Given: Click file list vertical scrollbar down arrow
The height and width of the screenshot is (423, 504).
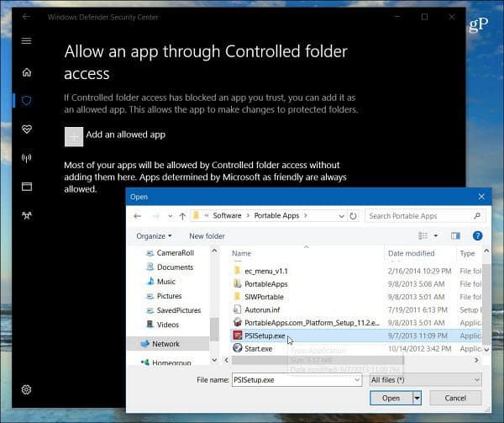Looking at the screenshot, I should coord(486,349).
